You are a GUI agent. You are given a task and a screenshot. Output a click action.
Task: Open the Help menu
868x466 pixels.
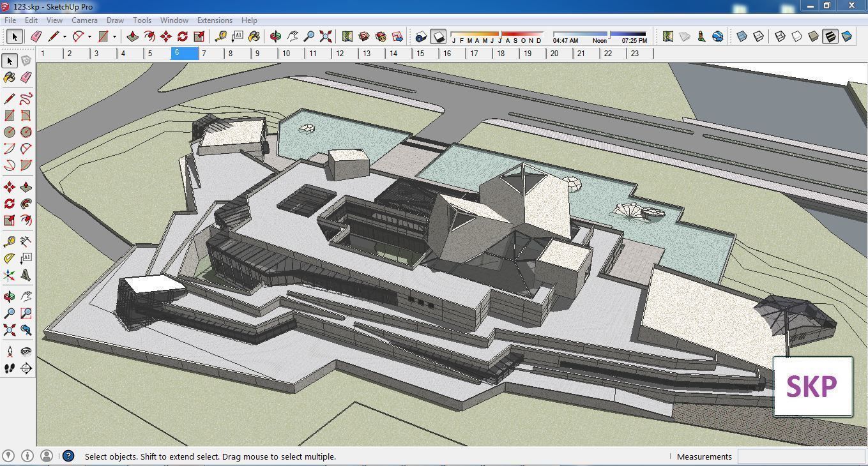click(249, 20)
